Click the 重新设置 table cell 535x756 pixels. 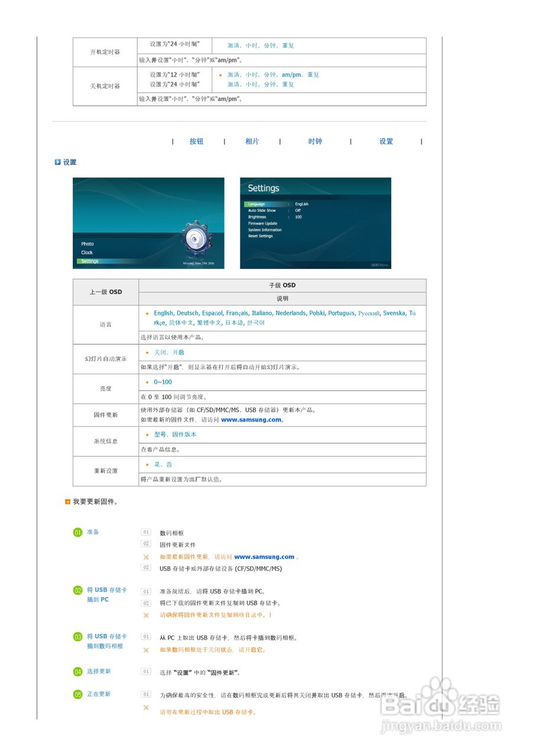coord(106,471)
